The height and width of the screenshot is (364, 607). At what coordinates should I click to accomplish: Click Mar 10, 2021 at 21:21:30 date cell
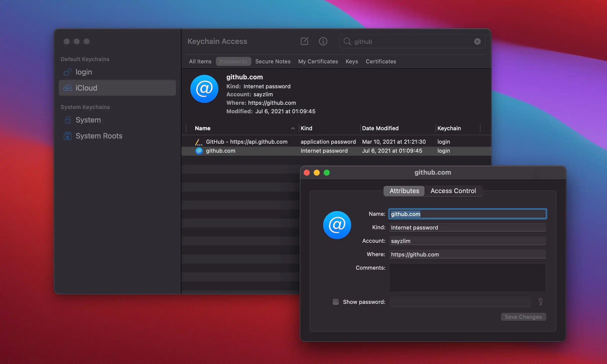coord(394,142)
